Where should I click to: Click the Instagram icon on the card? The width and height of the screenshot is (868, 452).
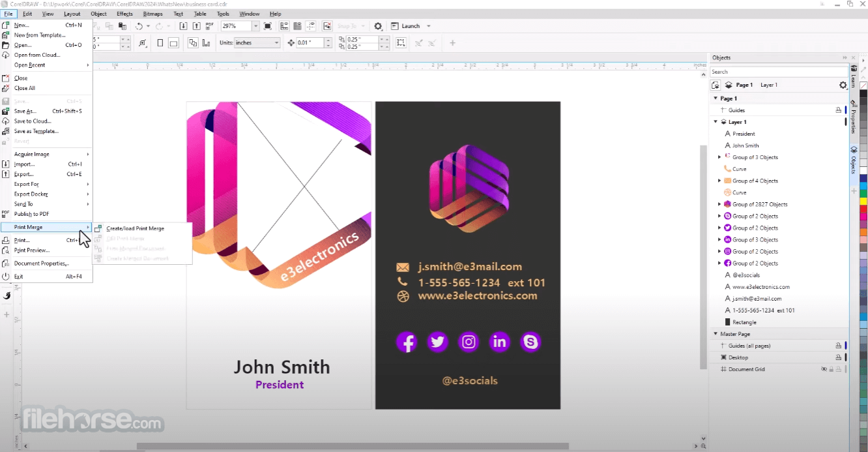tap(469, 342)
